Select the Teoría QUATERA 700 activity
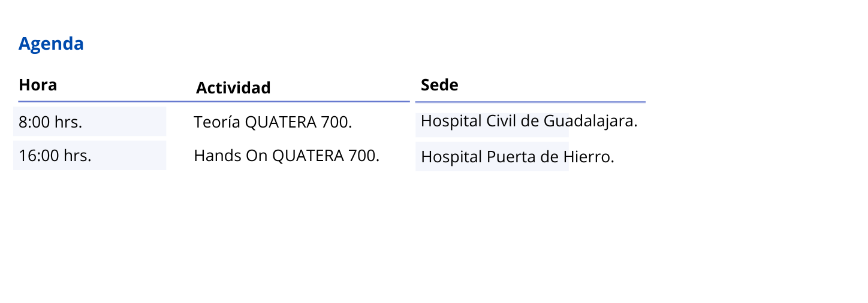Screen dimensions: 868x303 click(x=273, y=122)
